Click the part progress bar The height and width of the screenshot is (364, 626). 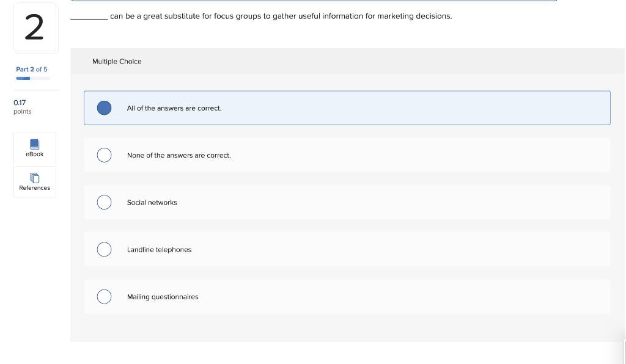point(33,78)
